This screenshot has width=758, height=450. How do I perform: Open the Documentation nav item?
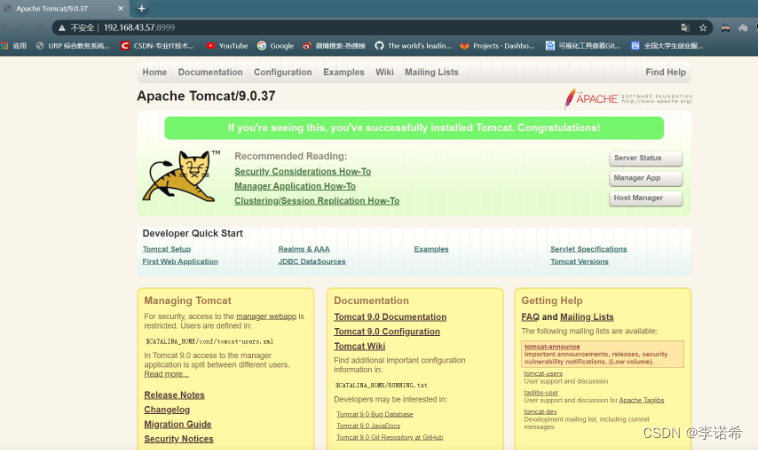210,72
